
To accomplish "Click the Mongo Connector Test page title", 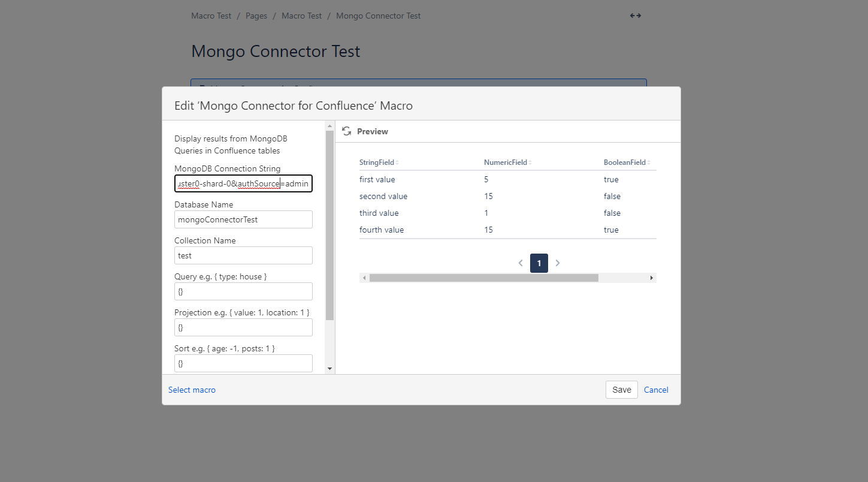I will point(276,52).
